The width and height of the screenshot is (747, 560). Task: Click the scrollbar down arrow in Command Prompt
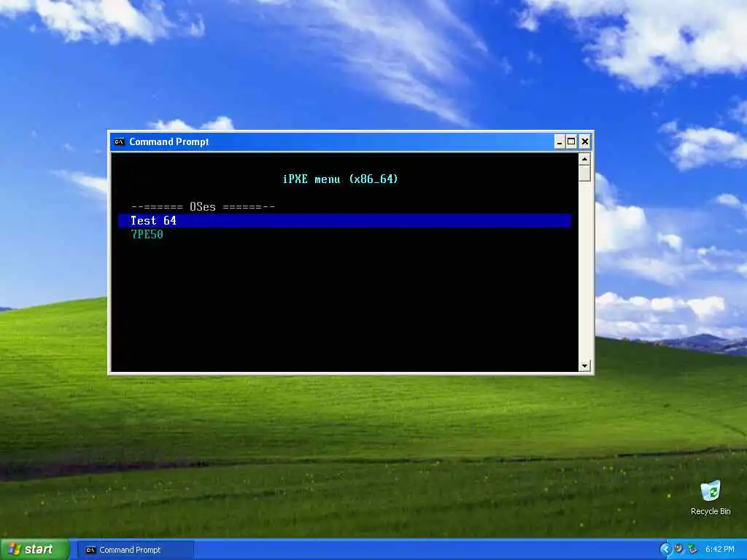pyautogui.click(x=584, y=366)
